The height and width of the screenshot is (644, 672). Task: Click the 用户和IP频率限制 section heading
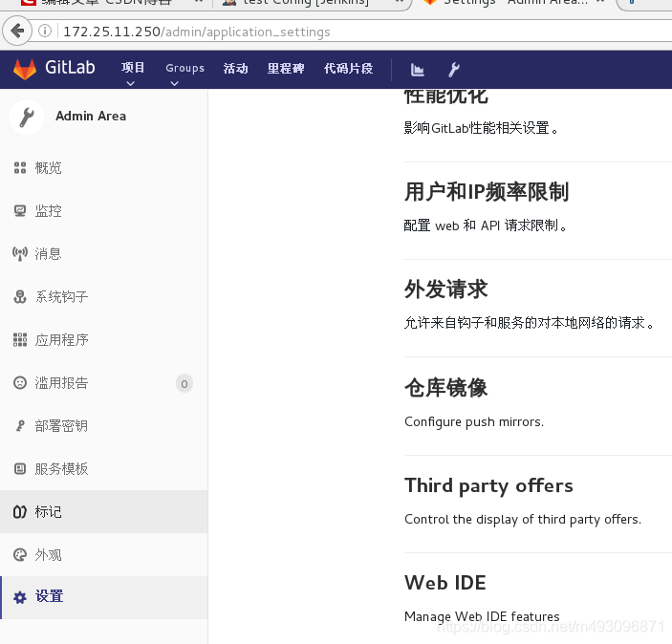487,191
